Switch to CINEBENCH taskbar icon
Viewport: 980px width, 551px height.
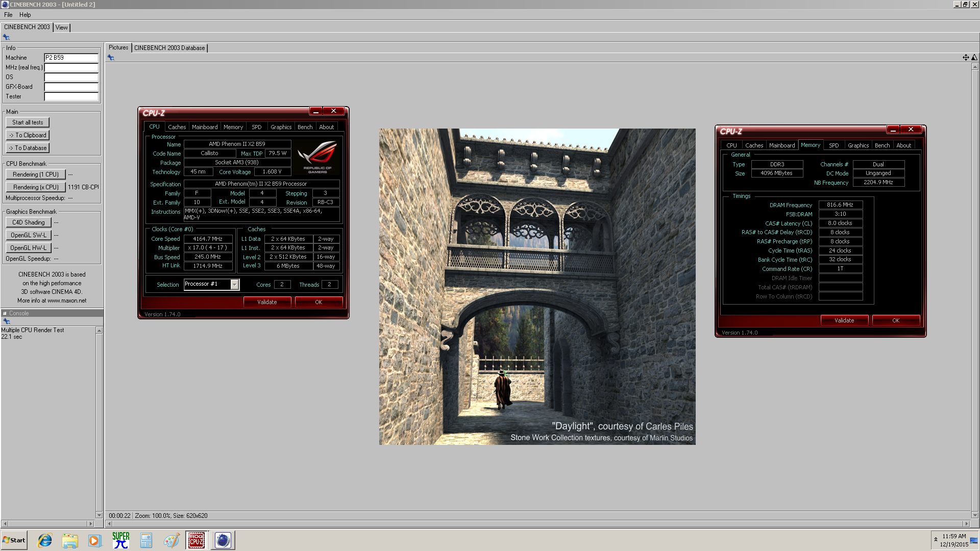(x=223, y=540)
